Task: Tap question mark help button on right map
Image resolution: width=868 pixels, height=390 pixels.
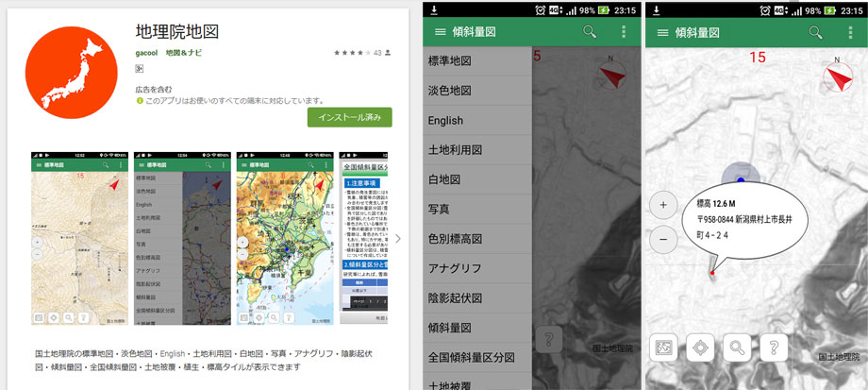Action: click(x=774, y=348)
